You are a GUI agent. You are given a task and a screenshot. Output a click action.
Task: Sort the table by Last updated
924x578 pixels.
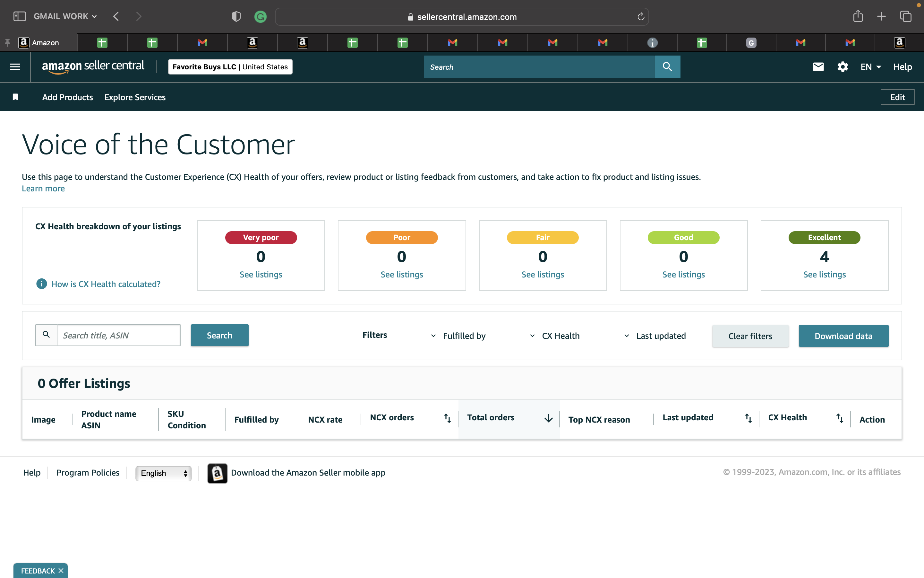749,418
